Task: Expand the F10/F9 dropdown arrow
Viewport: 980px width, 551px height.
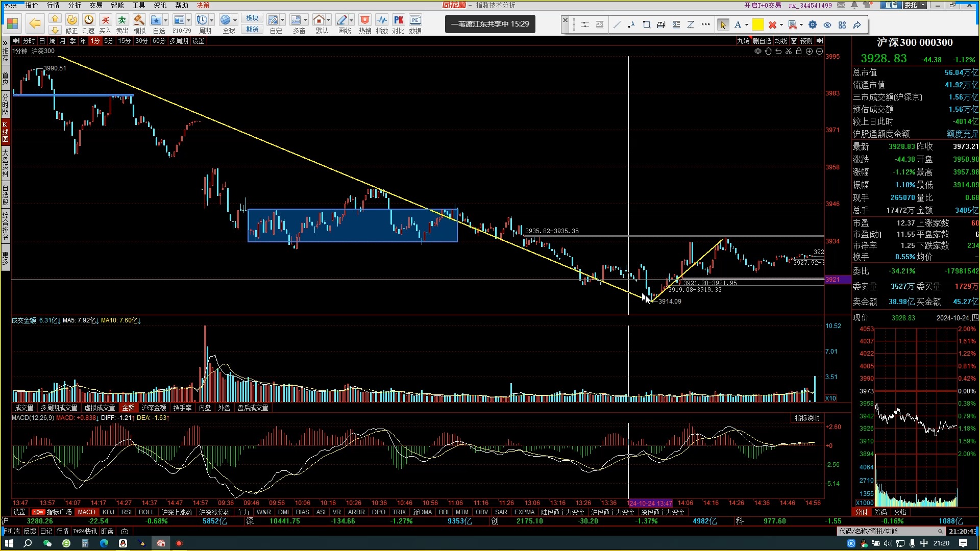Action: coord(189,20)
